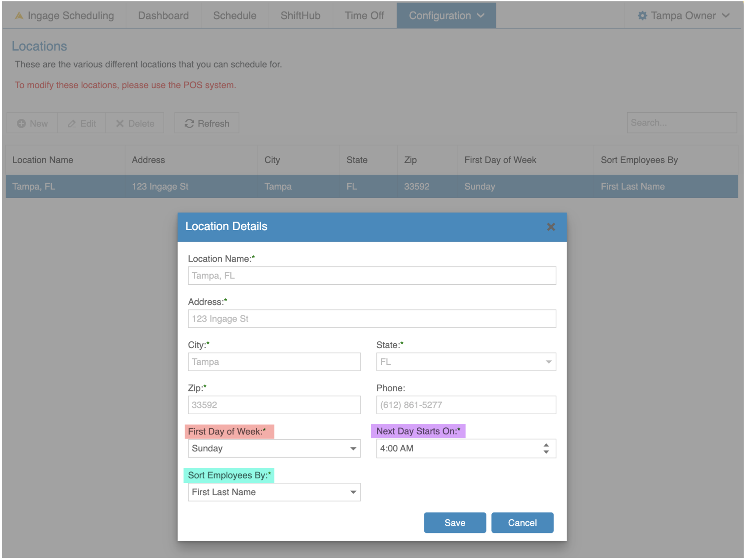Switch to the Dashboard tab
This screenshot has height=560, width=745.
point(163,16)
